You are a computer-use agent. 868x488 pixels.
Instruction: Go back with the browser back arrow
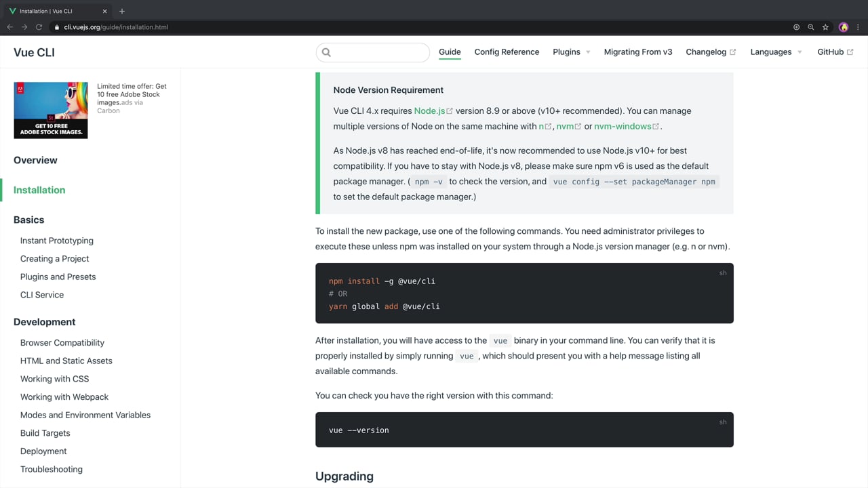coord(9,27)
